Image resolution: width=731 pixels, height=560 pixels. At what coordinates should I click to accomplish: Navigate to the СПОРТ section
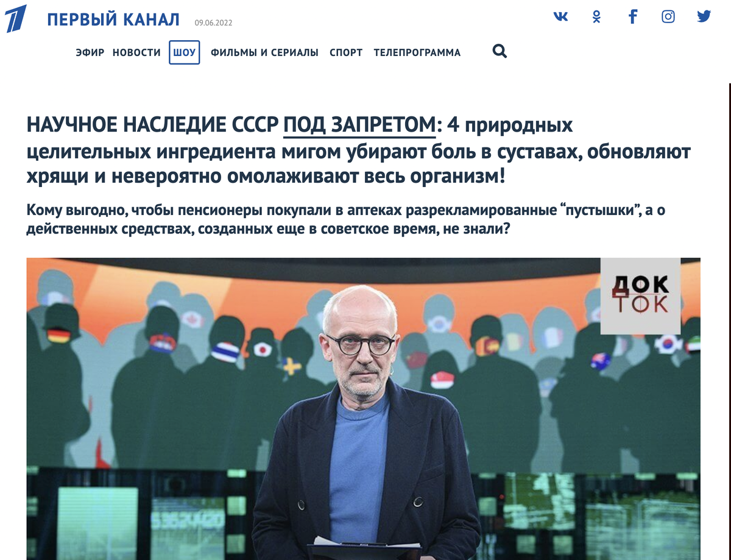coord(346,52)
